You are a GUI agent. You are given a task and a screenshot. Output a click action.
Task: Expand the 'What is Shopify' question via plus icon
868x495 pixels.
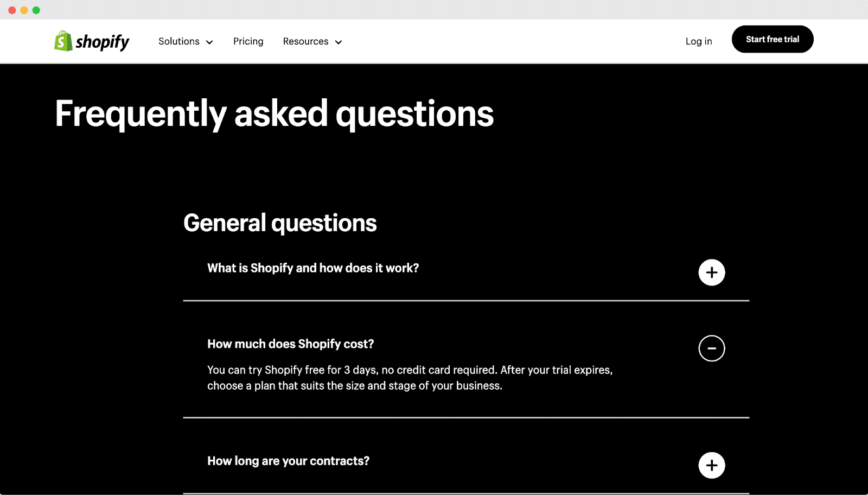(x=711, y=272)
